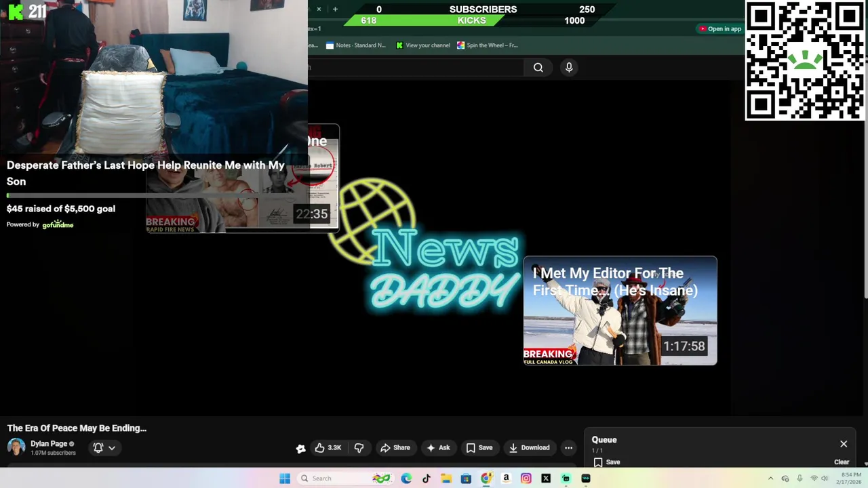Click the microphone icon in the system tray
The width and height of the screenshot is (868, 488).
pos(800,479)
